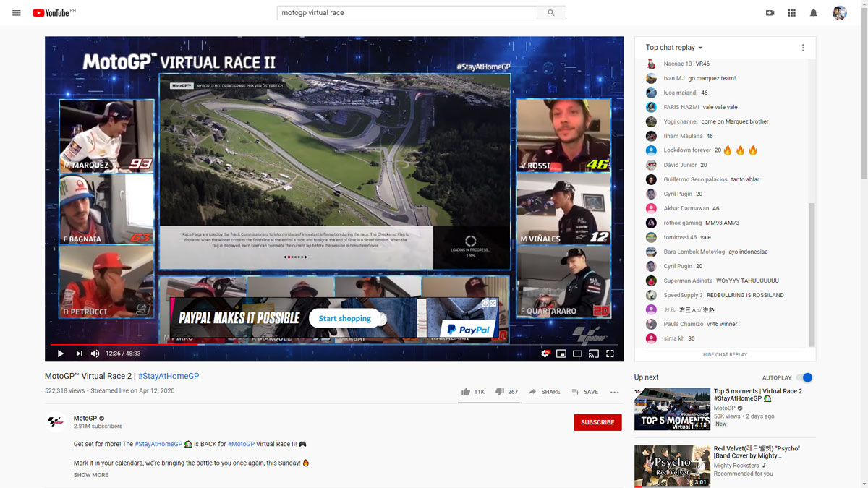Open Top 5 moments Virtual Race 2 title
Image resolution: width=868 pixels, height=488 pixels.
click(757, 395)
